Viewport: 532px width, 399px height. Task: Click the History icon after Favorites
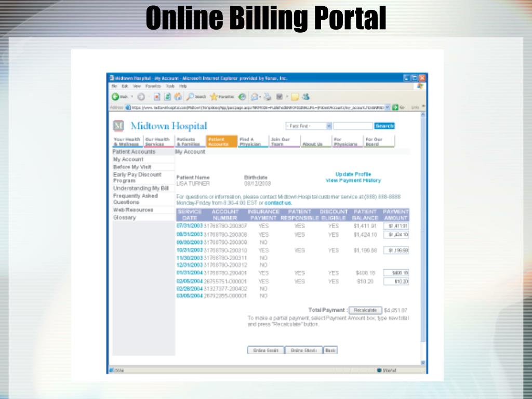point(242,97)
